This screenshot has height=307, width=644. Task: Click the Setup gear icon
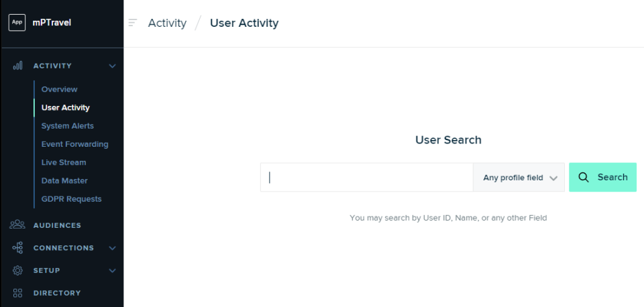click(x=18, y=271)
